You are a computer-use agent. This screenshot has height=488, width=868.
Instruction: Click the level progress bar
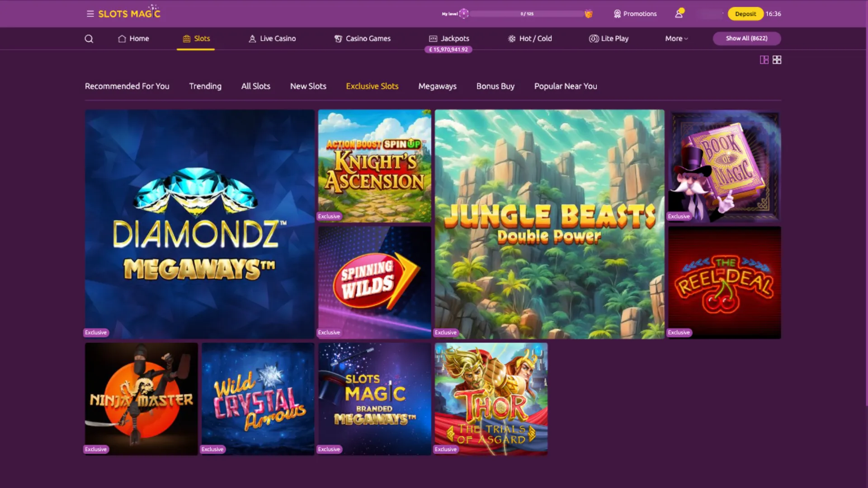[x=527, y=14]
